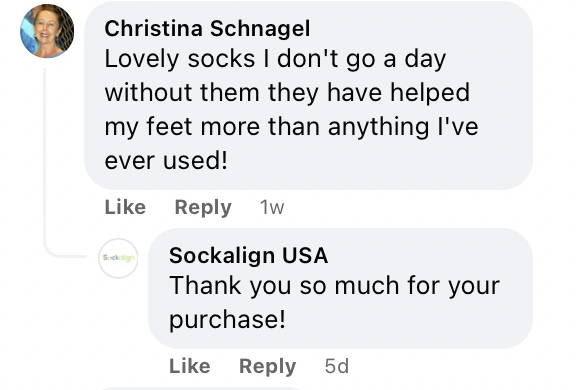The image size is (576, 390).
Task: Open the 5d timestamp on Sockalign's reply
Action: [x=336, y=366]
